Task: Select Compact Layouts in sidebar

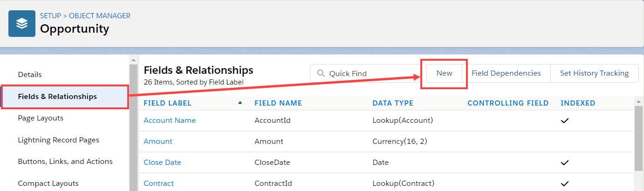Action: (x=48, y=183)
